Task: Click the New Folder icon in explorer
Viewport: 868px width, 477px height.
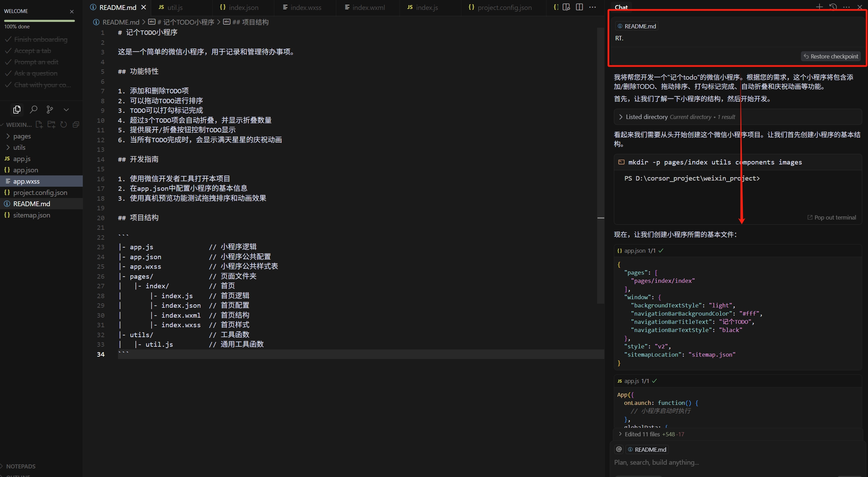Action: point(51,124)
